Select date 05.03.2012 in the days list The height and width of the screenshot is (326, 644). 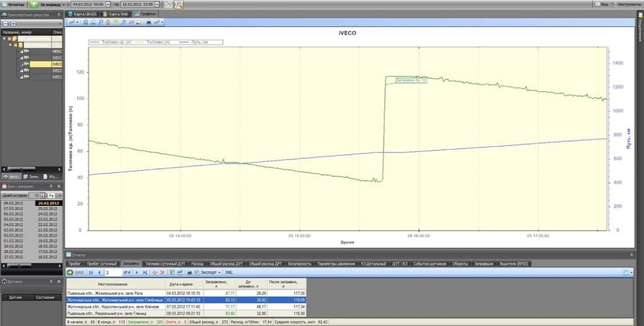coord(14,219)
